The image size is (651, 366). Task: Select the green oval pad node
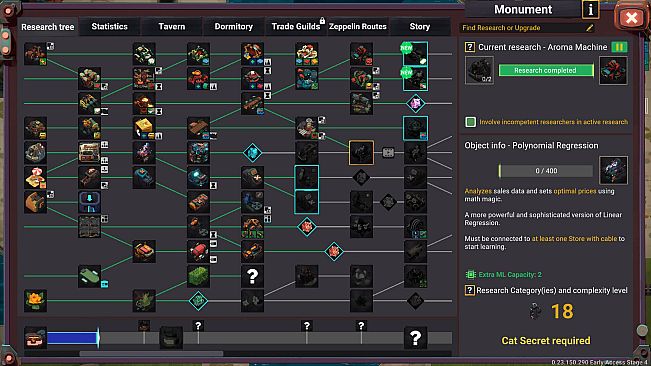[89, 276]
